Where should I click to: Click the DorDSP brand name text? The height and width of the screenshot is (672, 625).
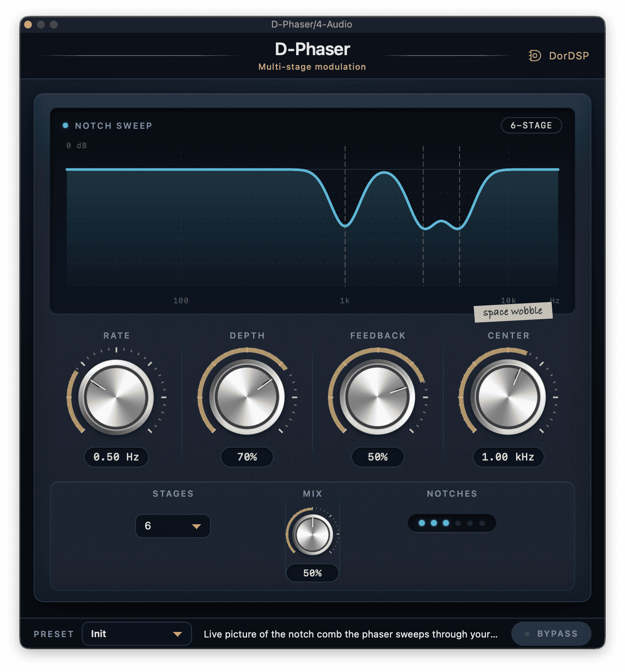[569, 56]
